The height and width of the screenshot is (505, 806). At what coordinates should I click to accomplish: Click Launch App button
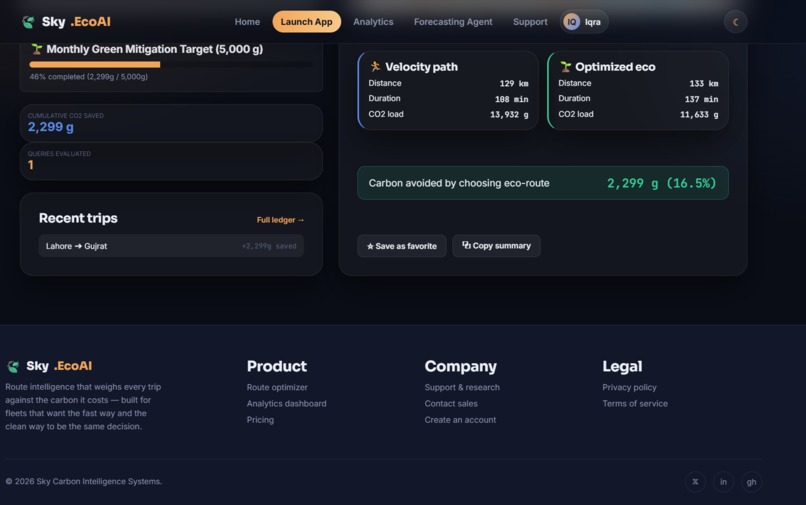coord(306,22)
